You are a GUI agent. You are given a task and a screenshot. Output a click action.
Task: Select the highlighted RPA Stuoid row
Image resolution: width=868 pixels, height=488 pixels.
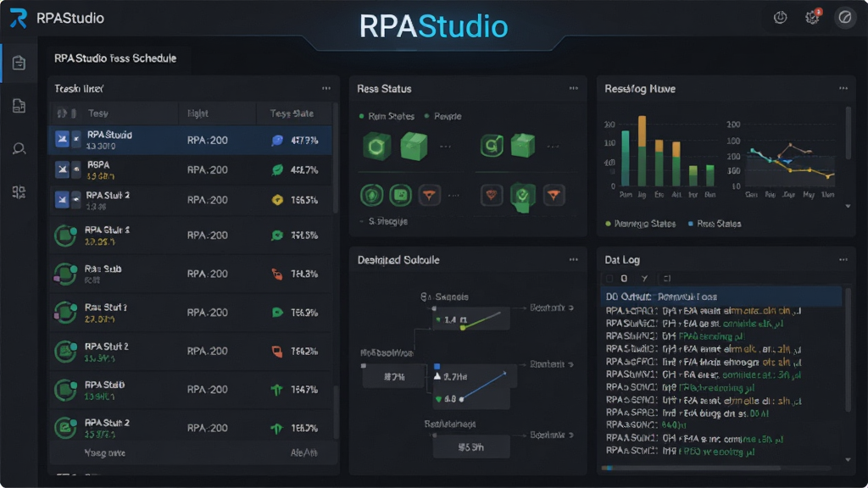(191, 140)
